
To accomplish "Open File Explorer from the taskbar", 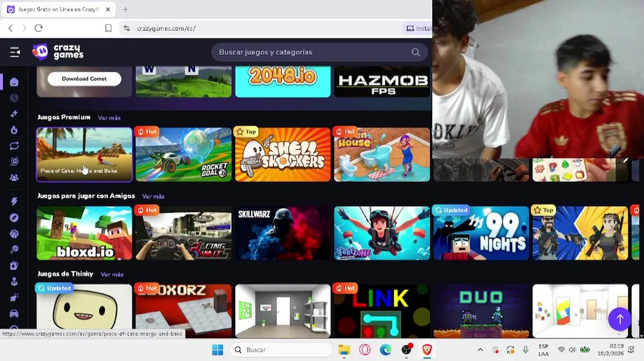I will click(344, 350).
